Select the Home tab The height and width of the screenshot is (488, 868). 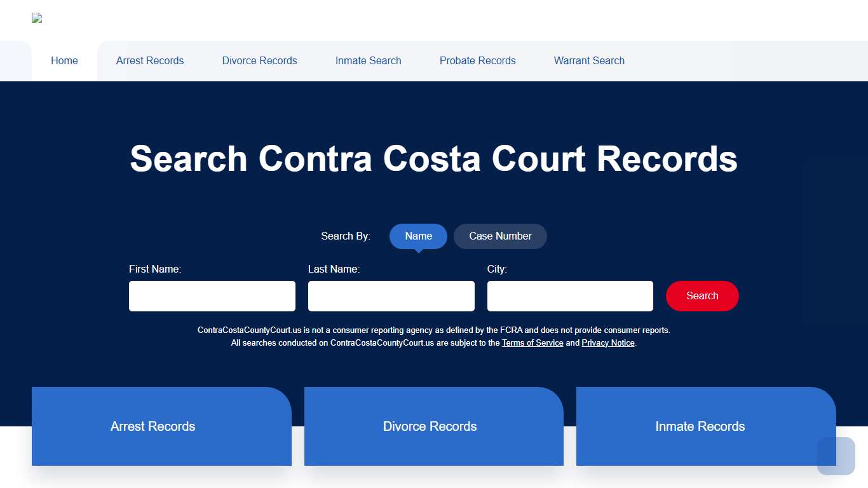(x=64, y=60)
